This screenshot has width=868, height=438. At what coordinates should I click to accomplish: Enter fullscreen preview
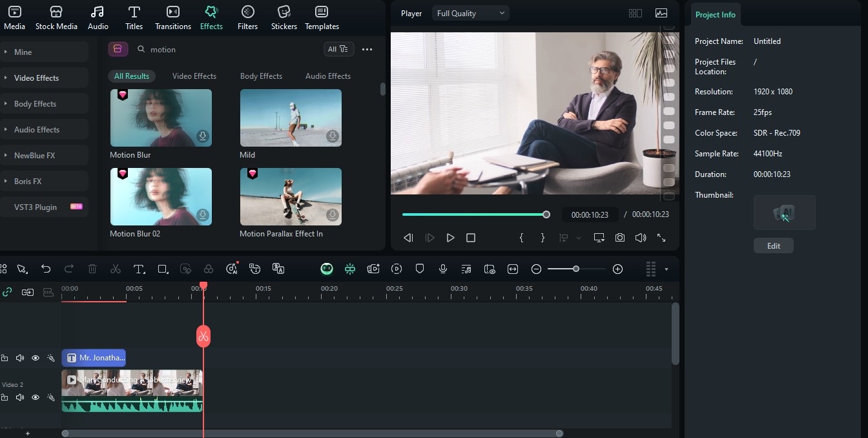tap(661, 238)
